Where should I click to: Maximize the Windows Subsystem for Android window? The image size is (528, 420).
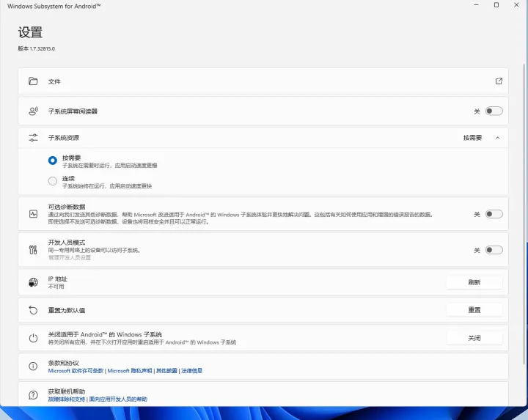pos(496,5)
